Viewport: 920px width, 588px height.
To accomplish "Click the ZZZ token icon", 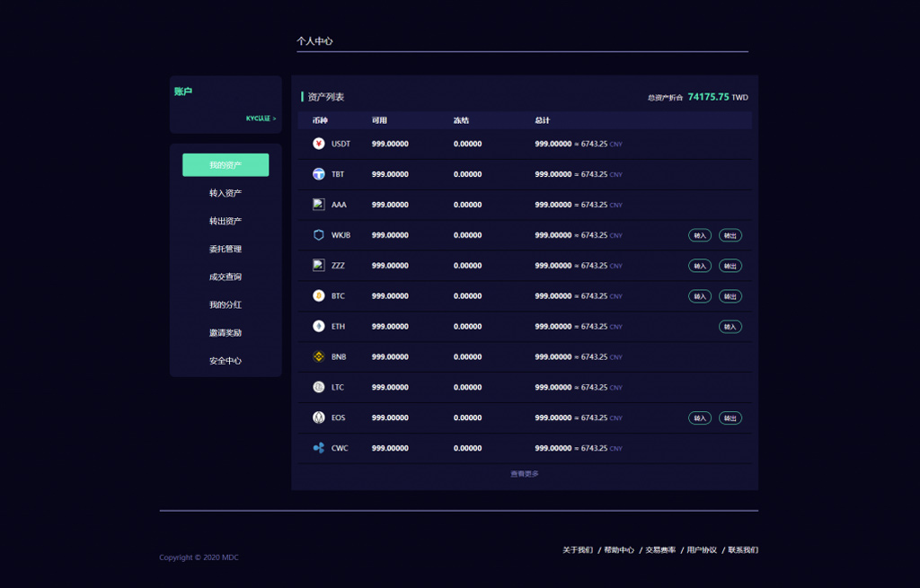I will point(319,265).
